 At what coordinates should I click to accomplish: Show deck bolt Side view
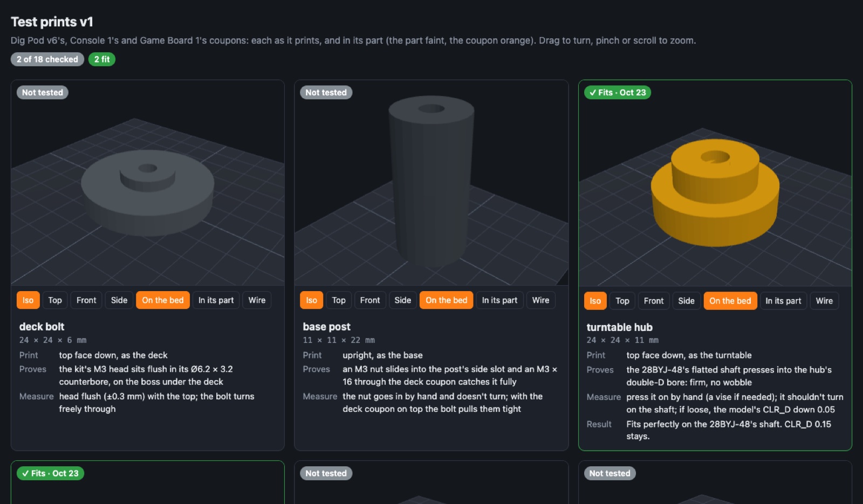[119, 300]
